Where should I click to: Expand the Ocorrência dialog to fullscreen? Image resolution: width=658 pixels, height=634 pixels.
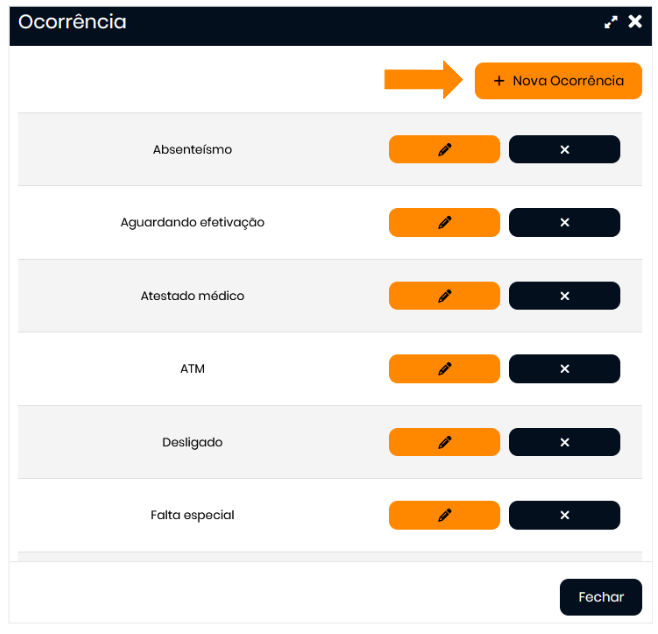611,22
